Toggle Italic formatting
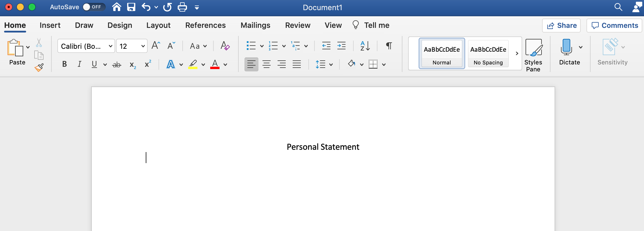 [x=79, y=64]
